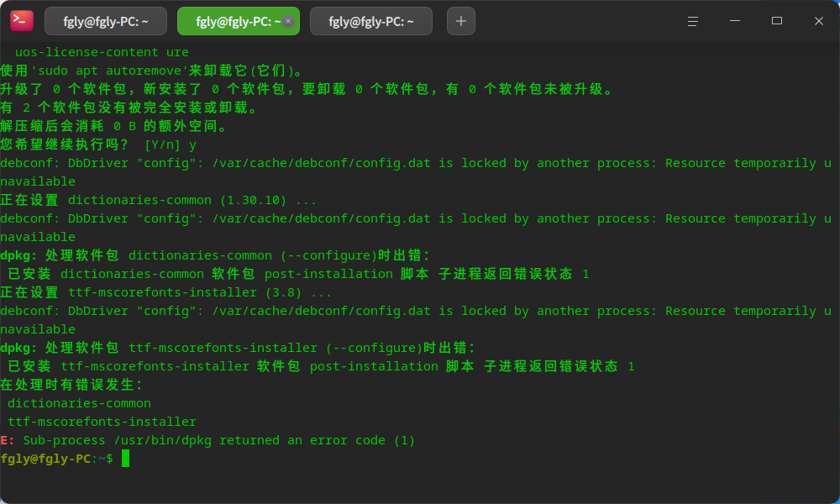
Task: Click the 'dpkg: 处理软件包 dictionaries-common' error line
Action: pos(215,255)
